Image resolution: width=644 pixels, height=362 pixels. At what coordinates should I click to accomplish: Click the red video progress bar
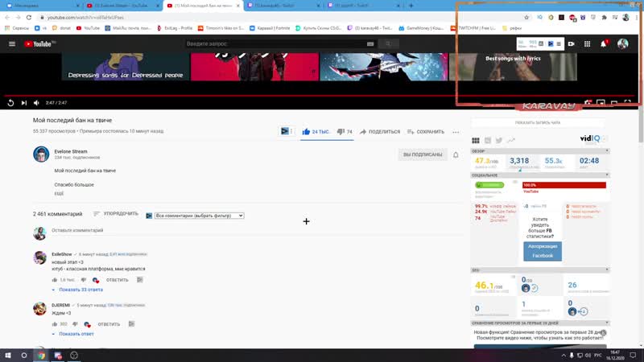320,96
